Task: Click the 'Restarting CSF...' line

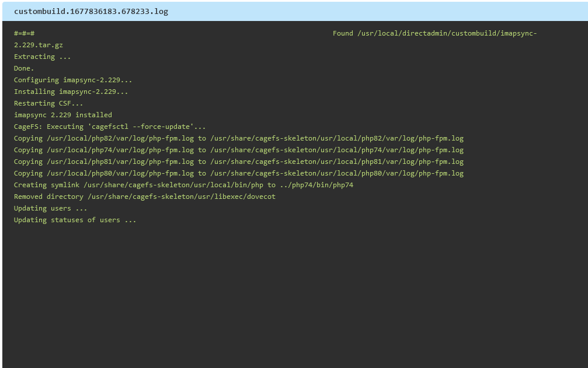Action: click(x=48, y=103)
